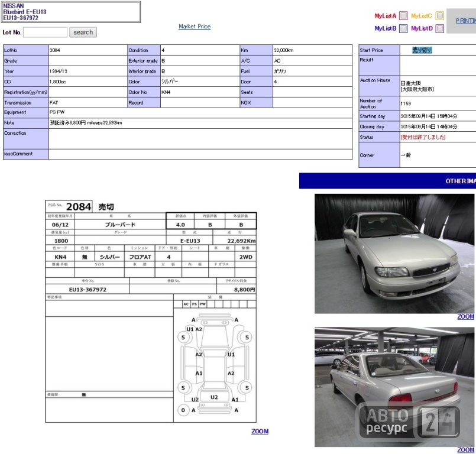Select the Auction House name 日産大阪
The height and width of the screenshot is (454, 476).
[410, 83]
